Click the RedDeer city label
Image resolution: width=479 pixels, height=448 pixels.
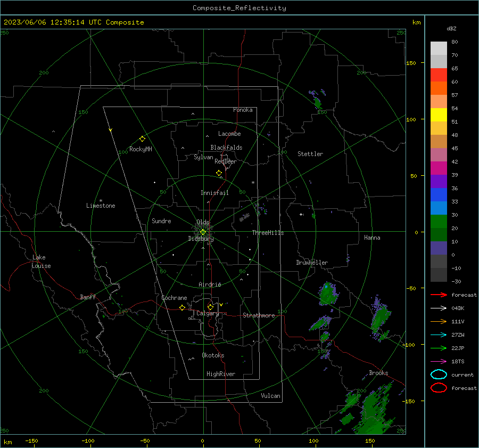pos(226,161)
